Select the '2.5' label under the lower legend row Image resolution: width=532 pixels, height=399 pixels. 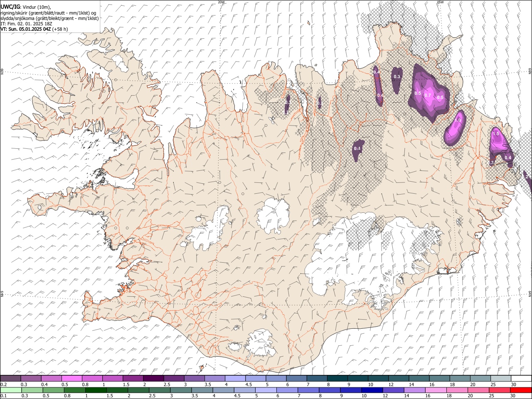[152, 396]
